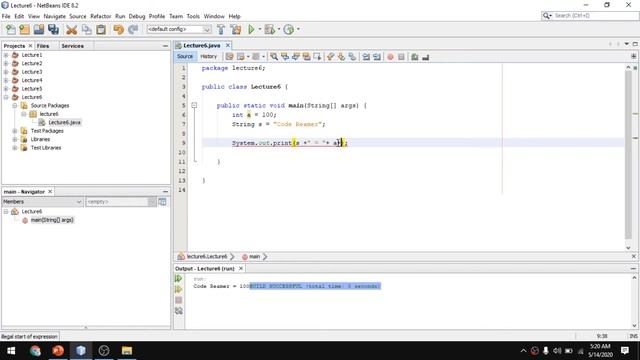The image size is (640, 360).
Task: Toggle the Highlight Search editor icon
Action: [306, 57]
